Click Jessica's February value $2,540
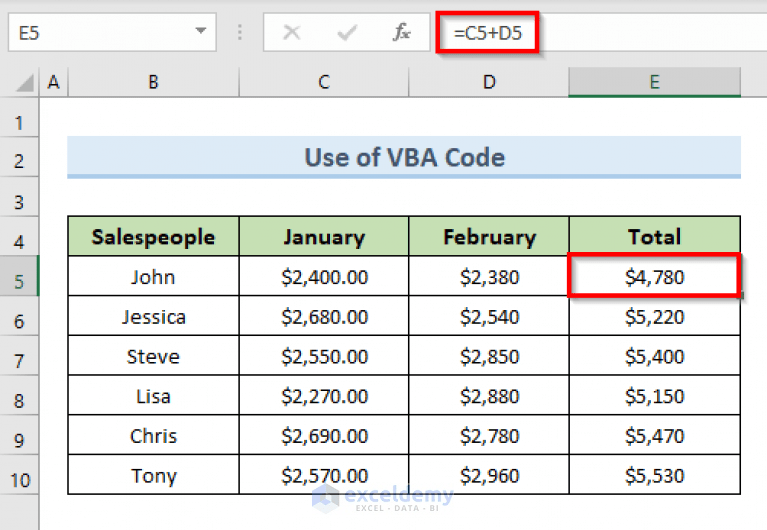The image size is (767, 530). point(489,316)
